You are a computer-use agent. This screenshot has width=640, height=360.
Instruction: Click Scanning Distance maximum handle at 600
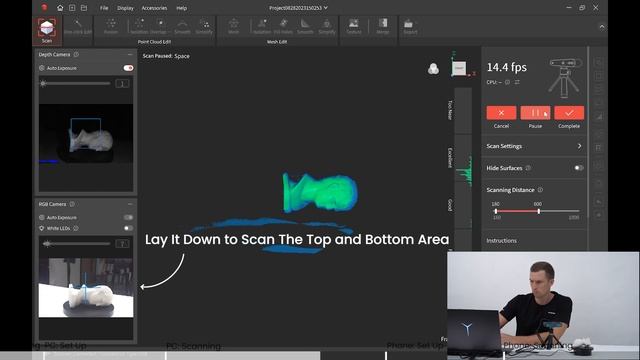(x=539, y=211)
